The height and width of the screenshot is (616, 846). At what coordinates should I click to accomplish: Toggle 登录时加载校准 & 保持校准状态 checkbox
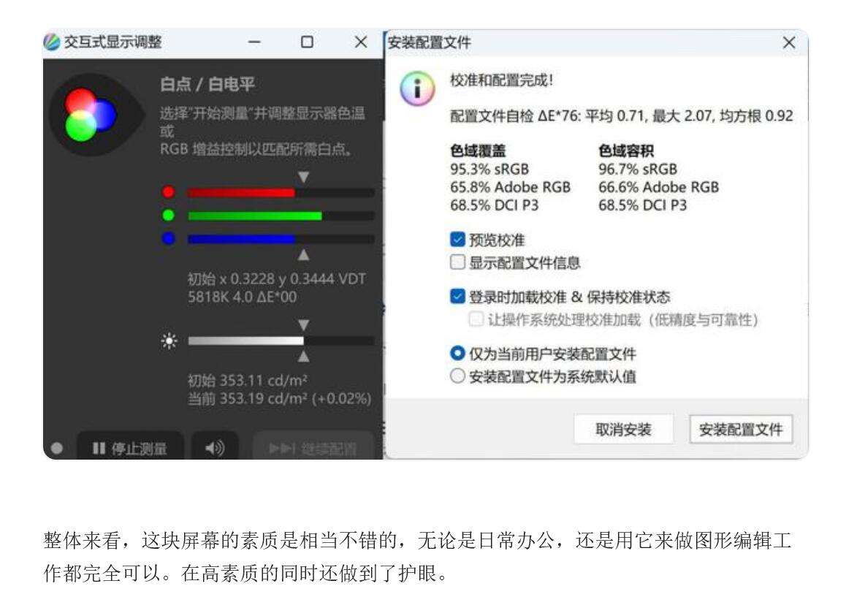click(x=457, y=297)
